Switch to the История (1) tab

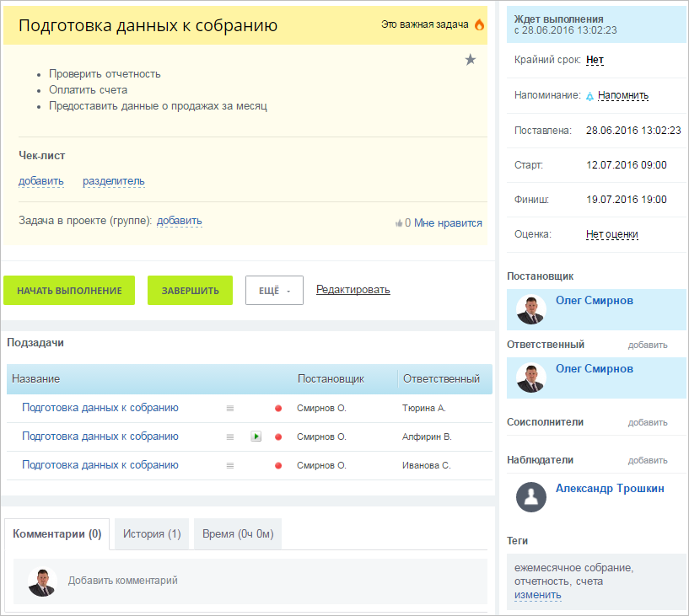[152, 534]
